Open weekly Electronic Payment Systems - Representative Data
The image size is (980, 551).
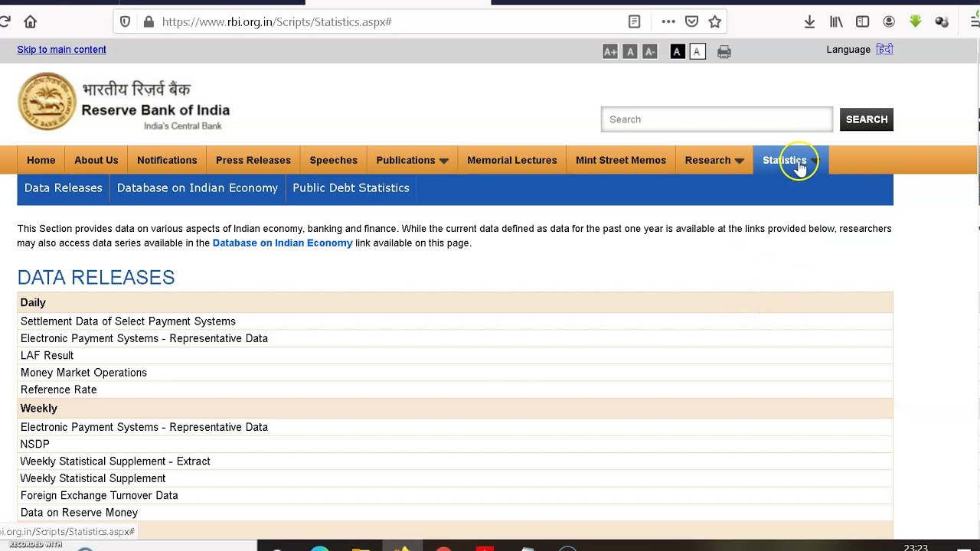(144, 427)
